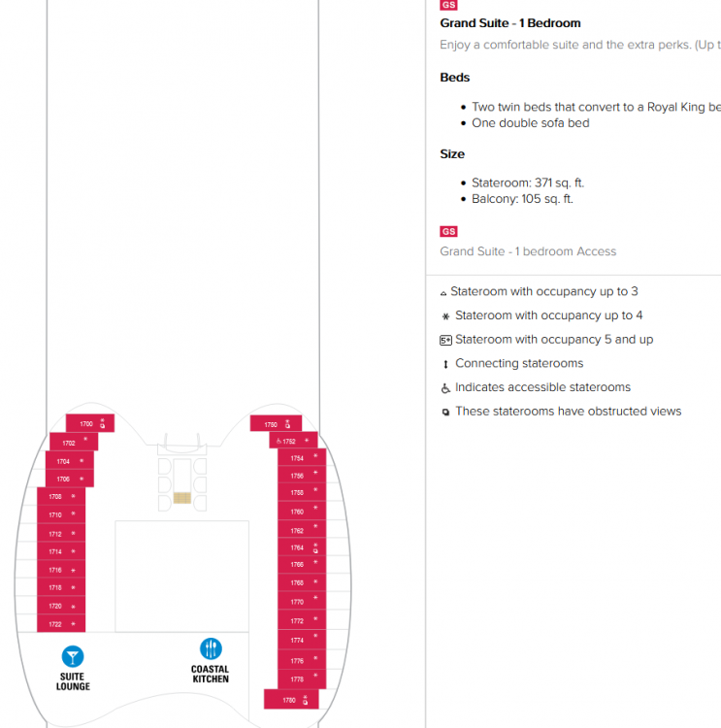Click the elevator block in the deck center

[182, 498]
